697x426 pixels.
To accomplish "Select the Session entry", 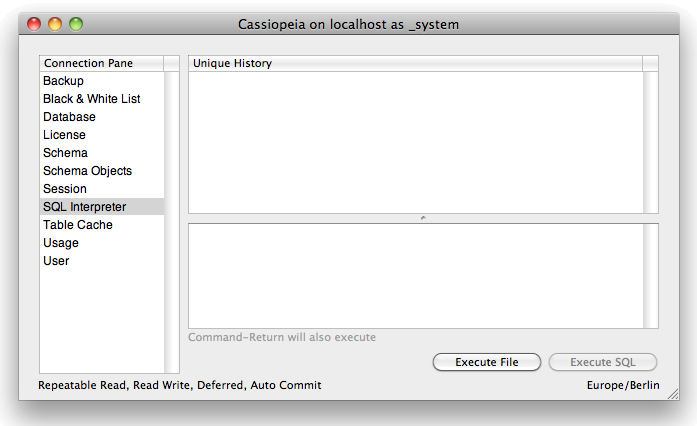I will pyautogui.click(x=102, y=189).
